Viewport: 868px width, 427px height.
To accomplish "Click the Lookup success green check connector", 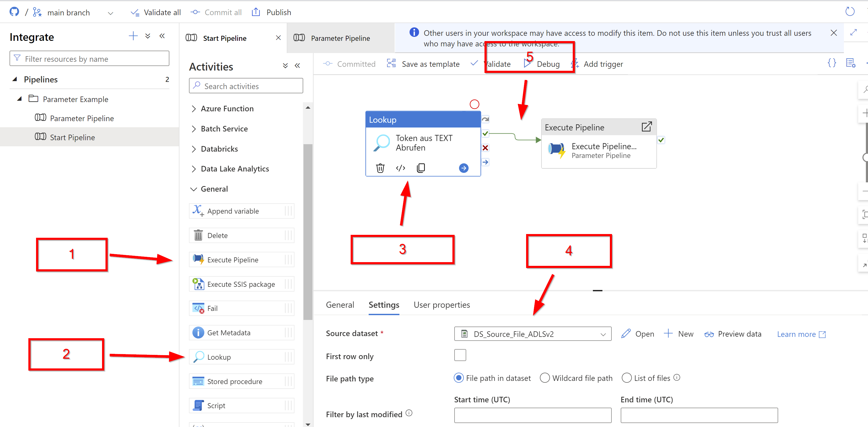I will (485, 134).
